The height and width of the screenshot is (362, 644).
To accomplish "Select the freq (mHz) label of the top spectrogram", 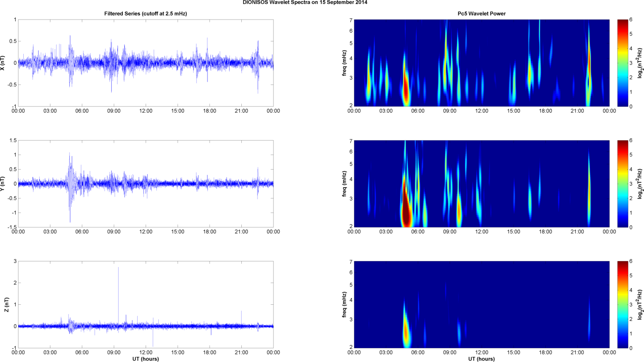I will [345, 63].
